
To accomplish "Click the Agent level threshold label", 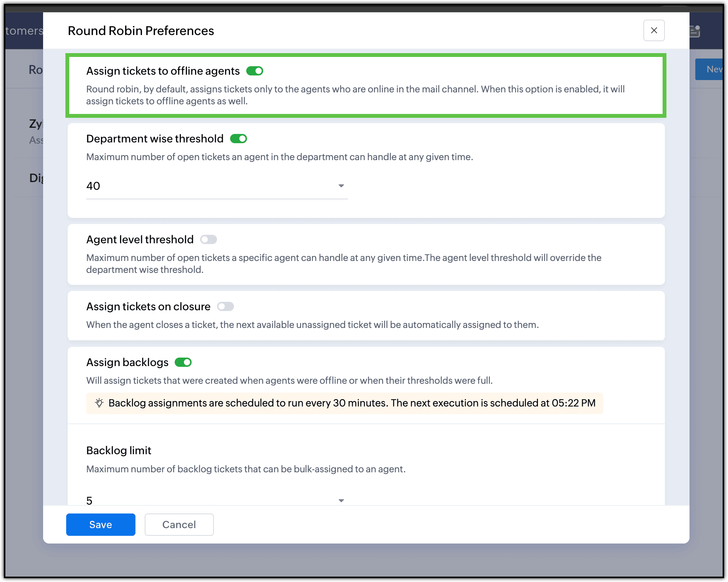I will click(x=140, y=239).
